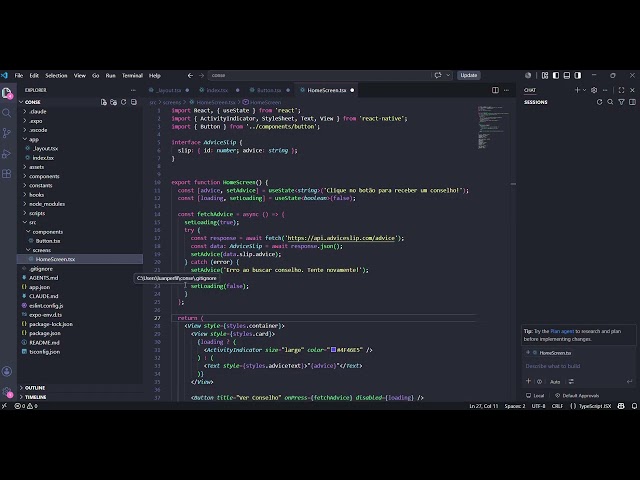Open the Help menu
The height and width of the screenshot is (480, 640).
click(x=155, y=76)
